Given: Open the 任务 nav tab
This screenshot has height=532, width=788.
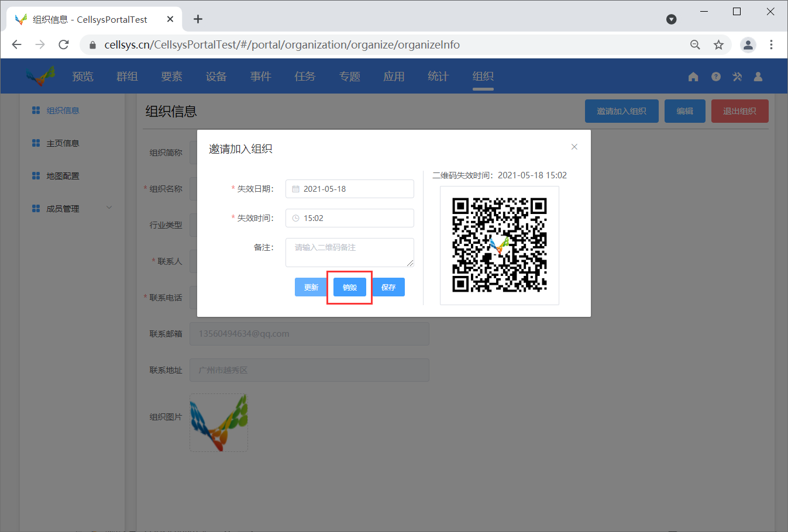Looking at the screenshot, I should (305, 77).
